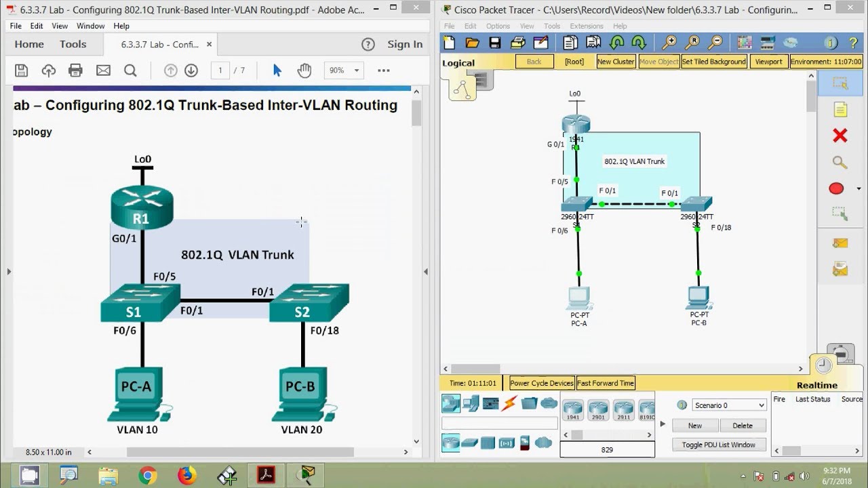Select the Connections lightning bolt category
The image size is (868, 488).
(x=509, y=404)
